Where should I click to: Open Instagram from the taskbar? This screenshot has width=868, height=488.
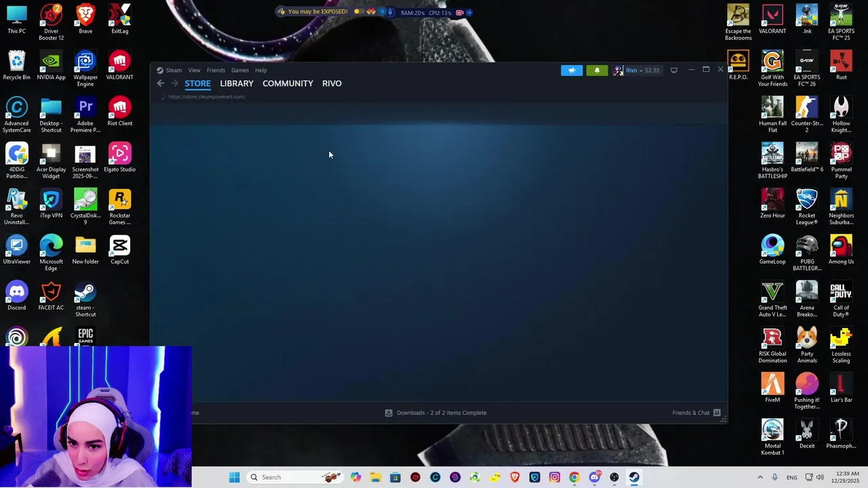pyautogui.click(x=555, y=477)
